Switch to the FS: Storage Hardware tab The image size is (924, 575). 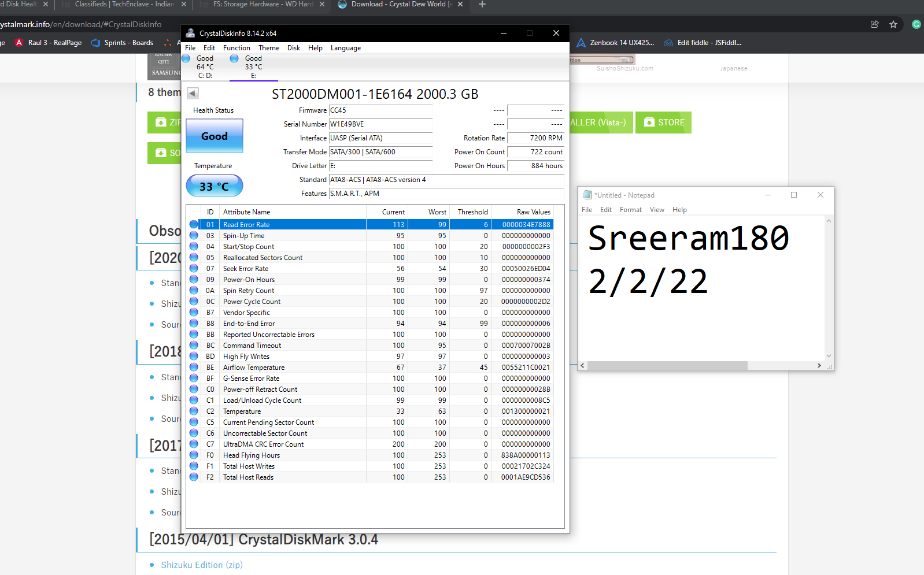point(263,4)
